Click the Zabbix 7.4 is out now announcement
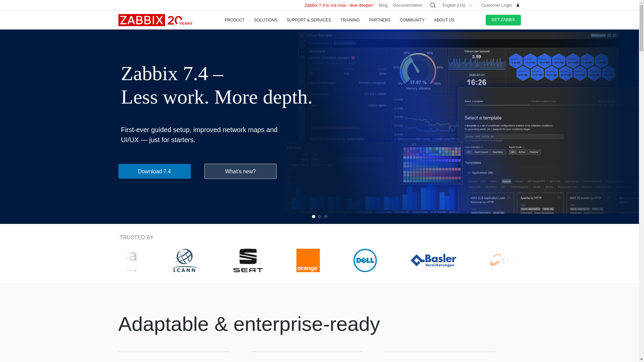Image resolution: width=644 pixels, height=362 pixels. (x=339, y=5)
